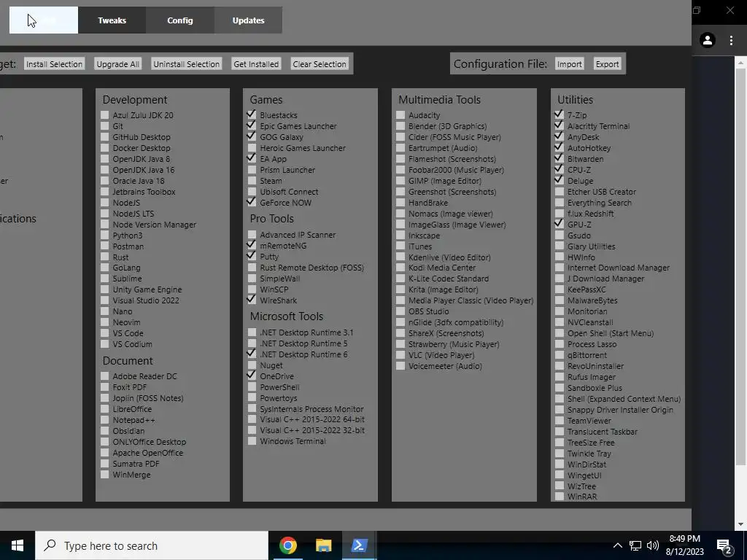Show hidden tray icons chevron

(617, 545)
